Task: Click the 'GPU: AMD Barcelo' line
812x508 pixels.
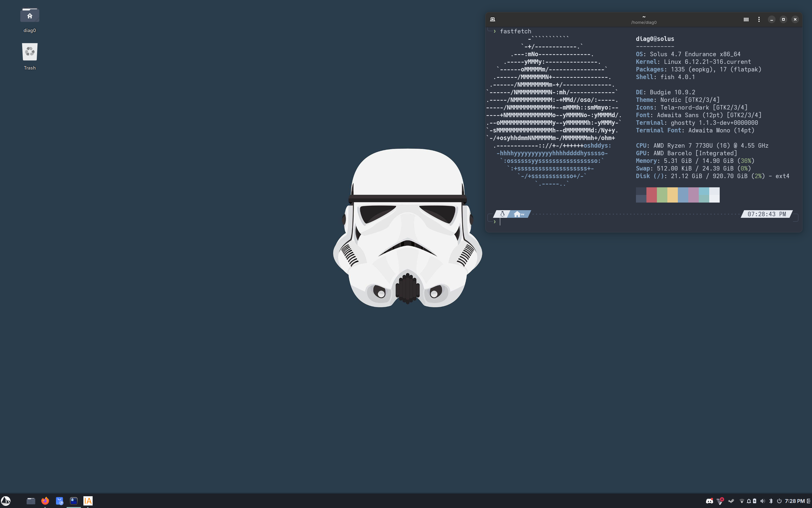Action: point(686,153)
